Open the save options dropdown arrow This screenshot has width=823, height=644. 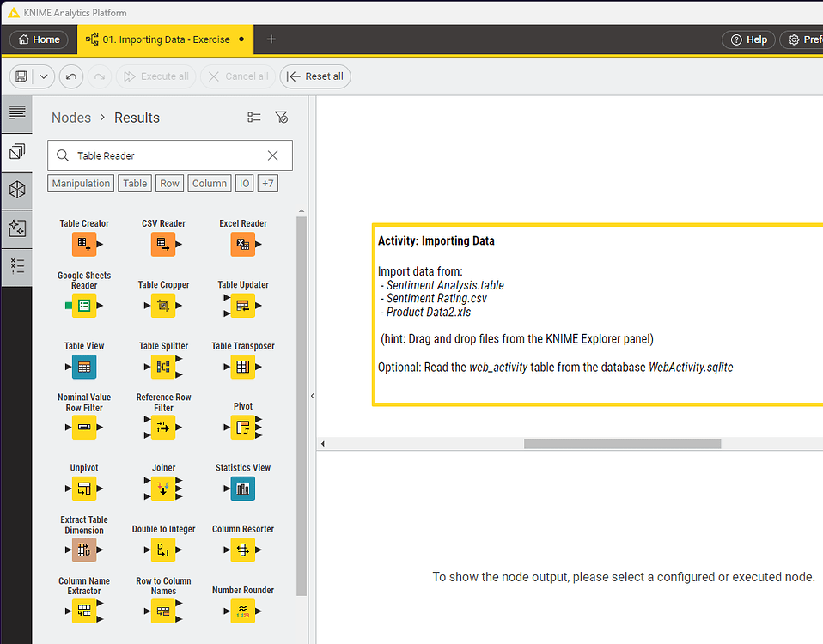[44, 76]
